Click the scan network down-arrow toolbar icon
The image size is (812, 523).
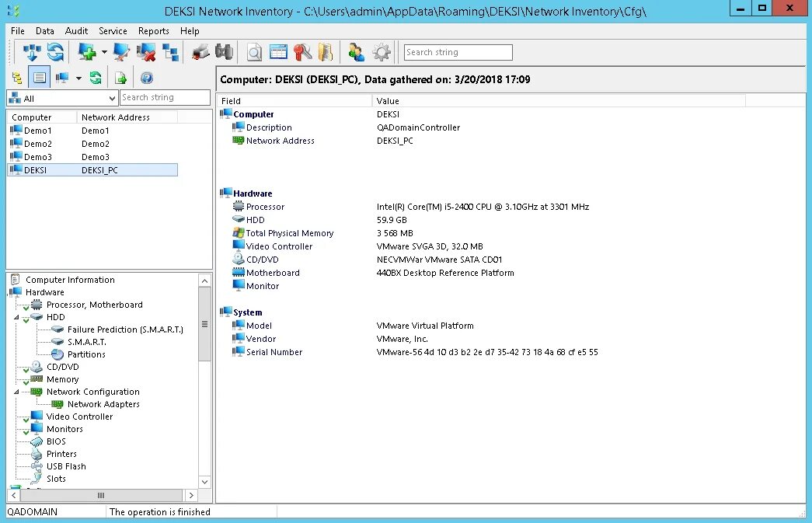pyautogui.click(x=31, y=52)
